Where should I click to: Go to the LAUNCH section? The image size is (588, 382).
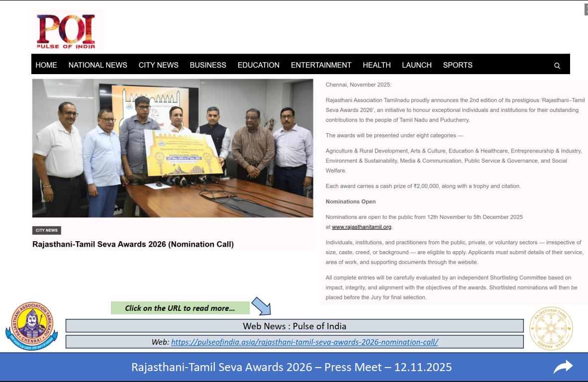click(x=417, y=65)
